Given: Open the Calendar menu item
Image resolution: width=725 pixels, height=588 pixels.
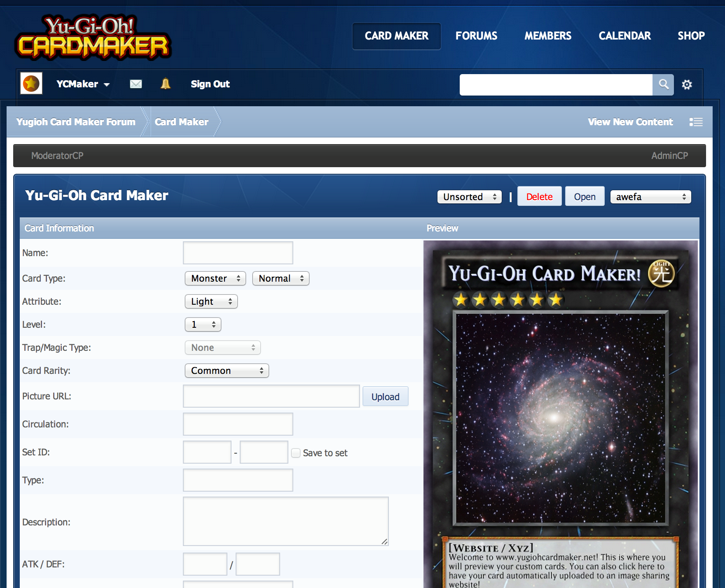Looking at the screenshot, I should tap(624, 36).
